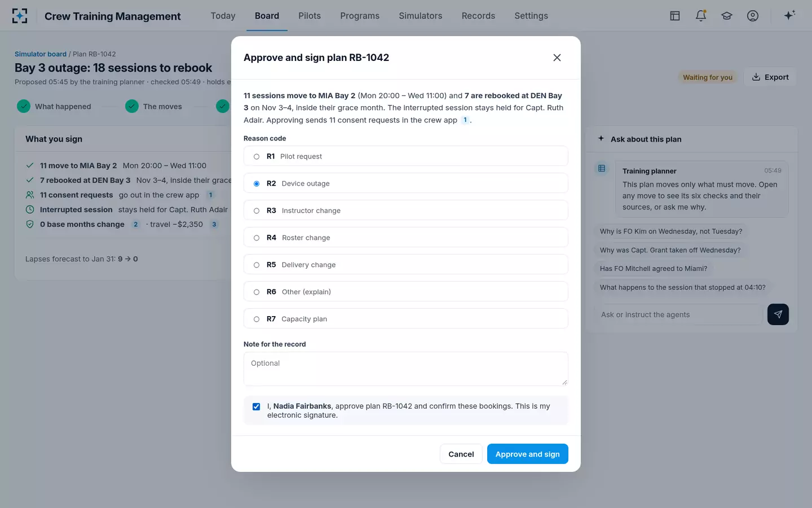812x508 pixels.
Task: Open the user account icon
Action: (753, 16)
